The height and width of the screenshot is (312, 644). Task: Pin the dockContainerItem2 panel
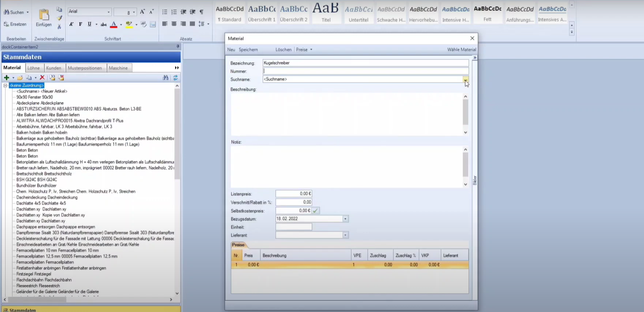[x=178, y=47]
